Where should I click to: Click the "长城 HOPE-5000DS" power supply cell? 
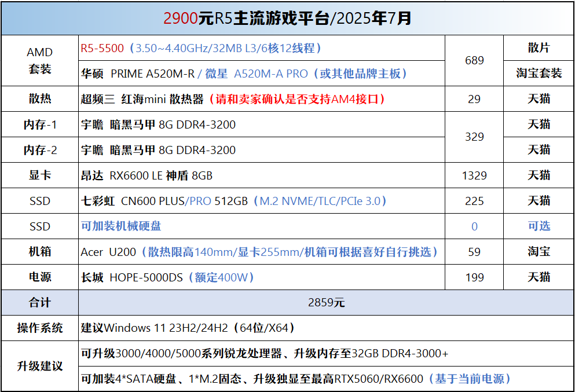(x=262, y=277)
